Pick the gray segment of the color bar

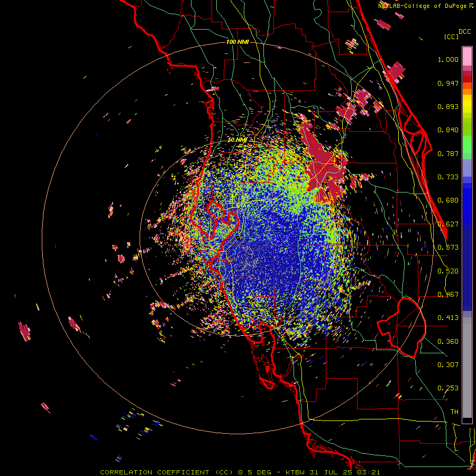click(467, 368)
